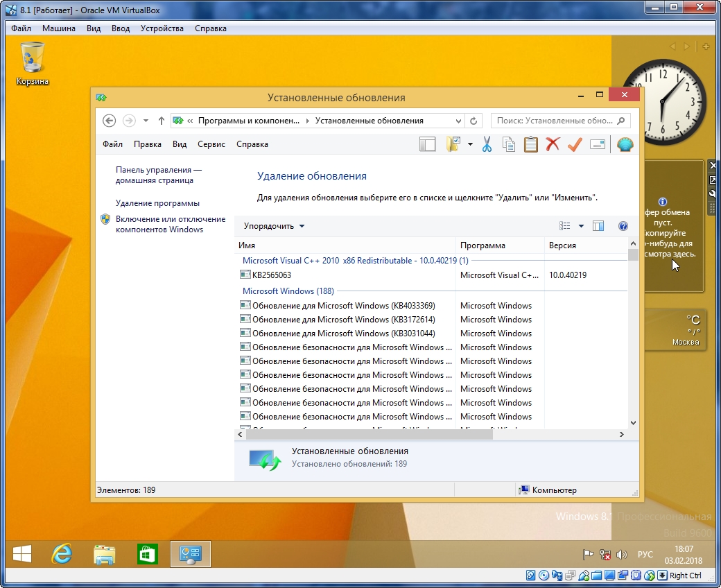The width and height of the screenshot is (721, 588).
Task: Click the VirtualBox shared folders status icon
Action: click(597, 575)
